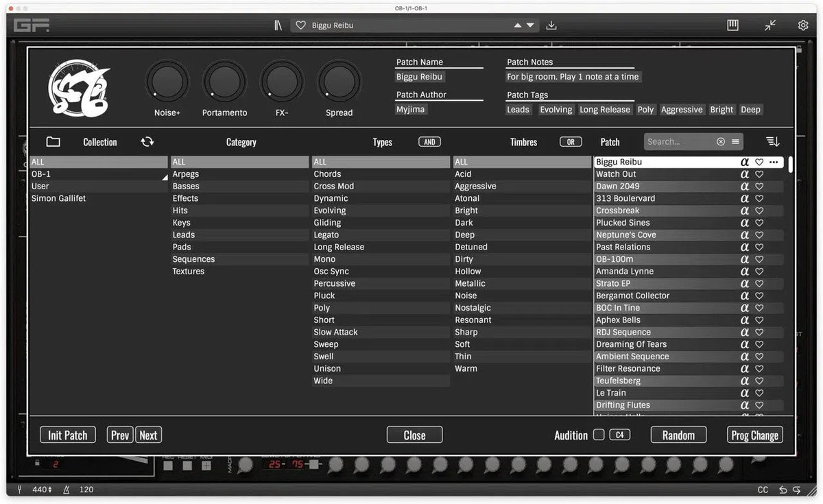
Task: Select the Evolving type filter
Action: [x=330, y=211]
